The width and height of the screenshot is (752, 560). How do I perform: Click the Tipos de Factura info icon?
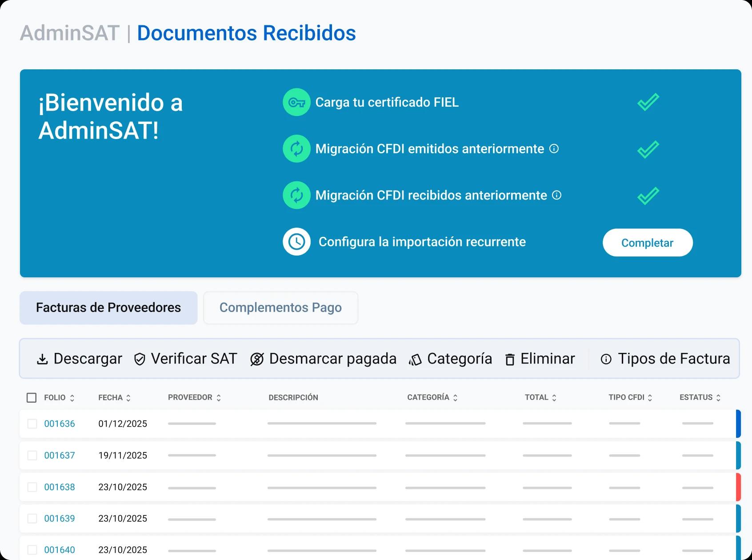(606, 359)
